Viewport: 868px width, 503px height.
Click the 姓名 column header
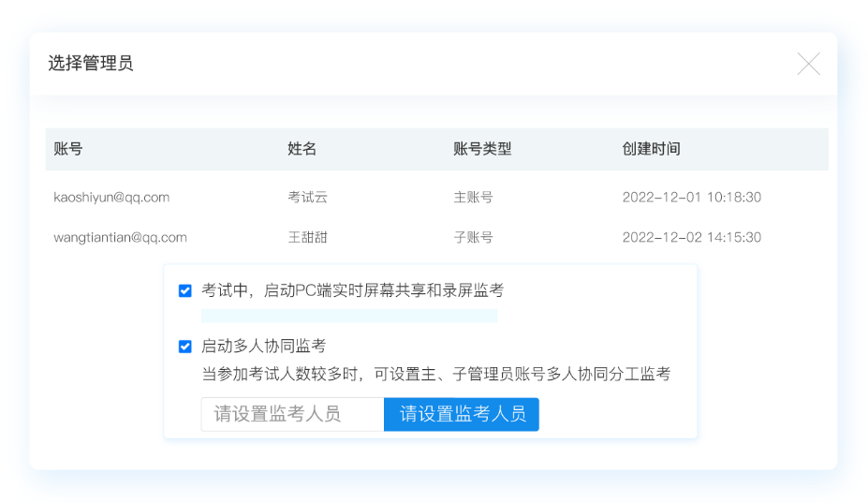(x=302, y=149)
